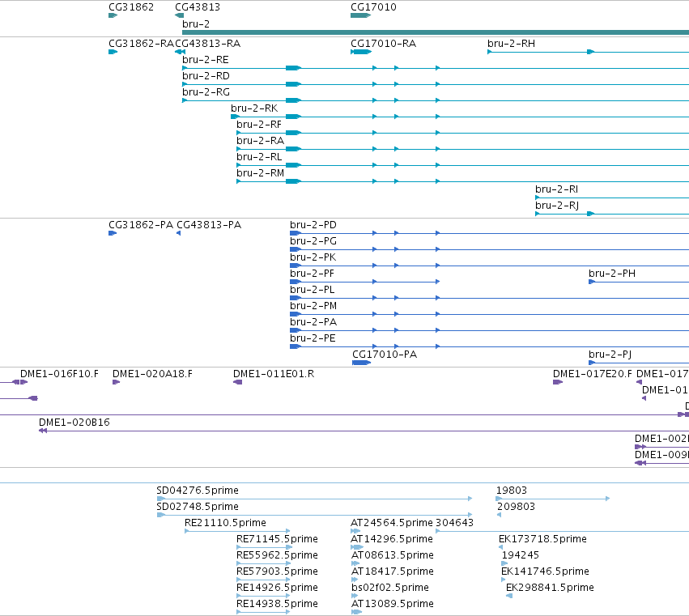Select the bru-2-RJ transcript label
This screenshot has width=689, height=616.
coord(557,206)
